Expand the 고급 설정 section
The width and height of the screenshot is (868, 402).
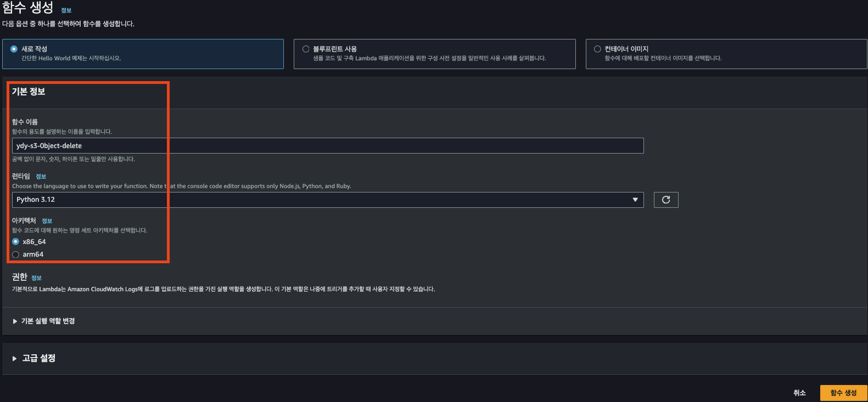[x=38, y=358]
